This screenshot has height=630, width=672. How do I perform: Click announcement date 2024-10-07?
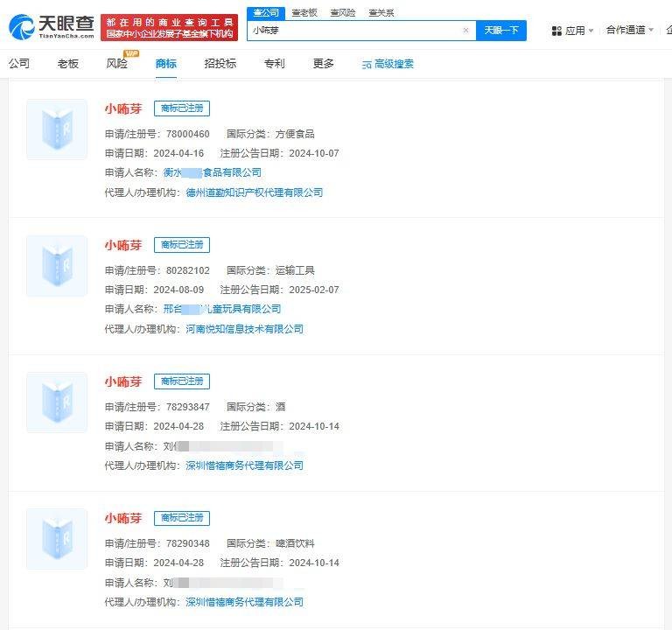point(314,153)
